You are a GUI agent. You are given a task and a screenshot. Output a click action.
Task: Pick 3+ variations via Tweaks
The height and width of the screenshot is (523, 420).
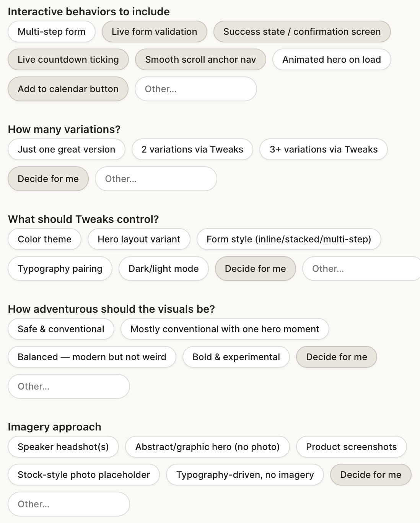(323, 149)
